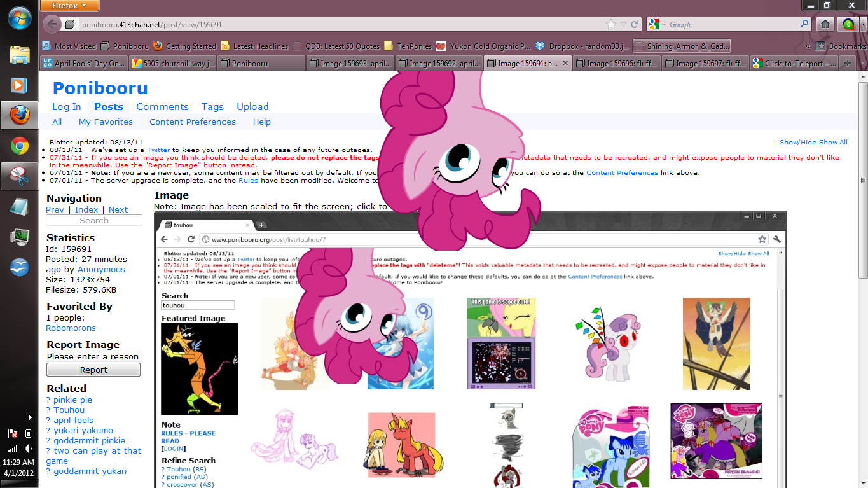Open the pinkie pie related tag
Screen dimensions: 868x488
click(x=72, y=400)
